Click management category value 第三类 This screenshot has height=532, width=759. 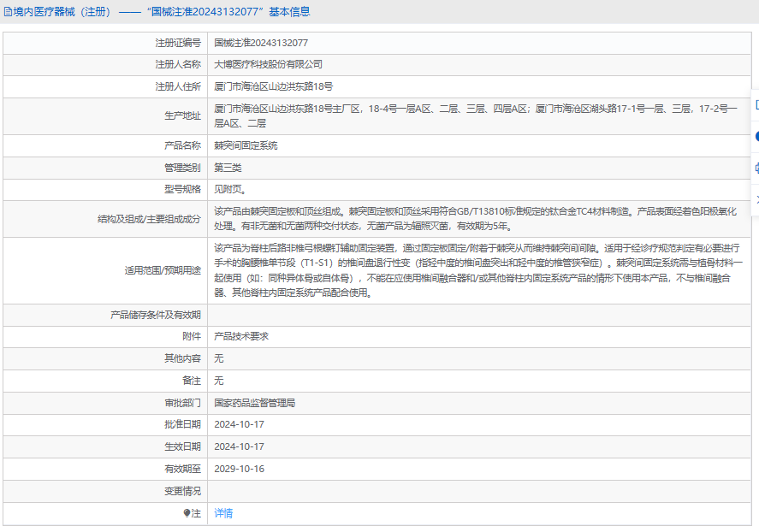click(228, 168)
